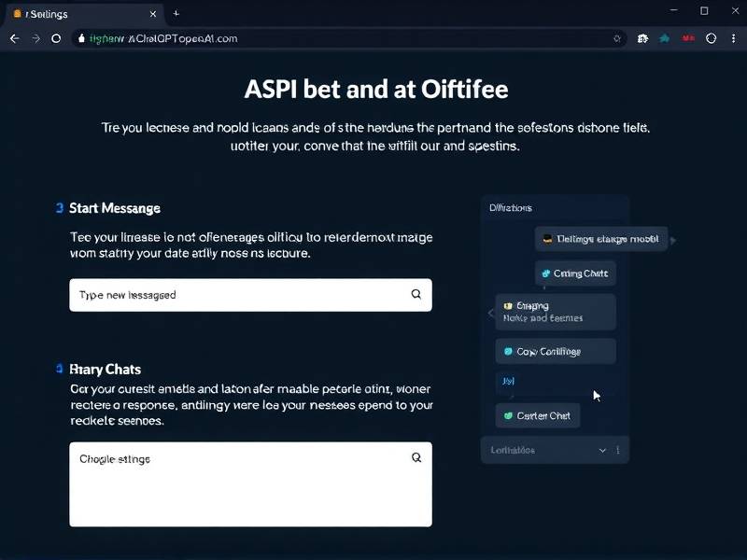Click the search icon in the 'Chogile stings' box
The image size is (747, 560).
click(x=416, y=458)
